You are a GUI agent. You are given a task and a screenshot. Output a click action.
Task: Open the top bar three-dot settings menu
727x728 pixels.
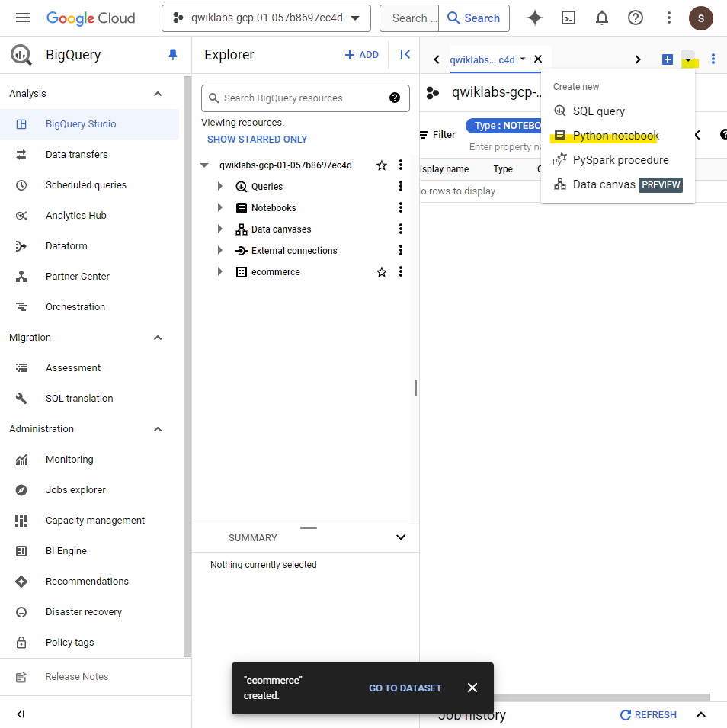[x=668, y=18]
